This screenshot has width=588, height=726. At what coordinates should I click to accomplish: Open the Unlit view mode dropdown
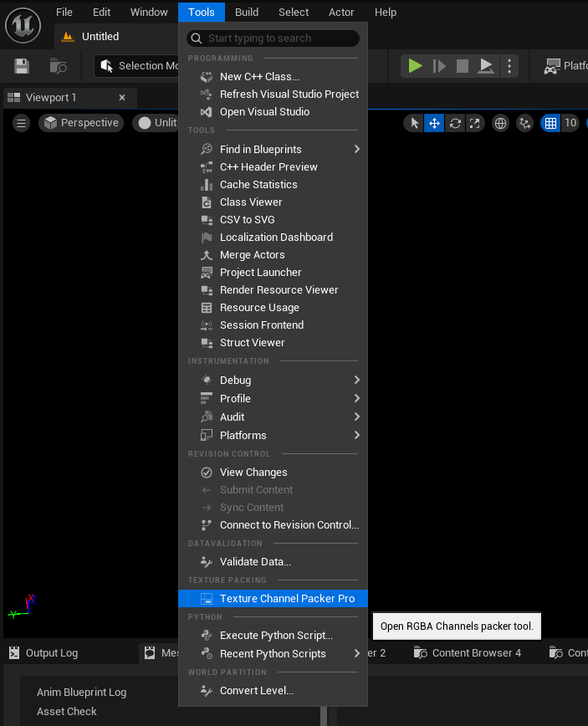tap(156, 123)
